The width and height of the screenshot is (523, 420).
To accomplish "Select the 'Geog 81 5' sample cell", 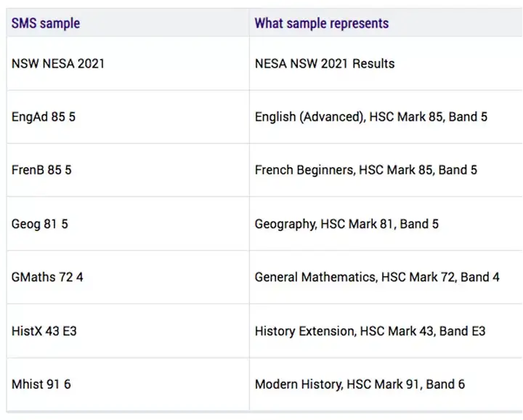I will pos(40,224).
